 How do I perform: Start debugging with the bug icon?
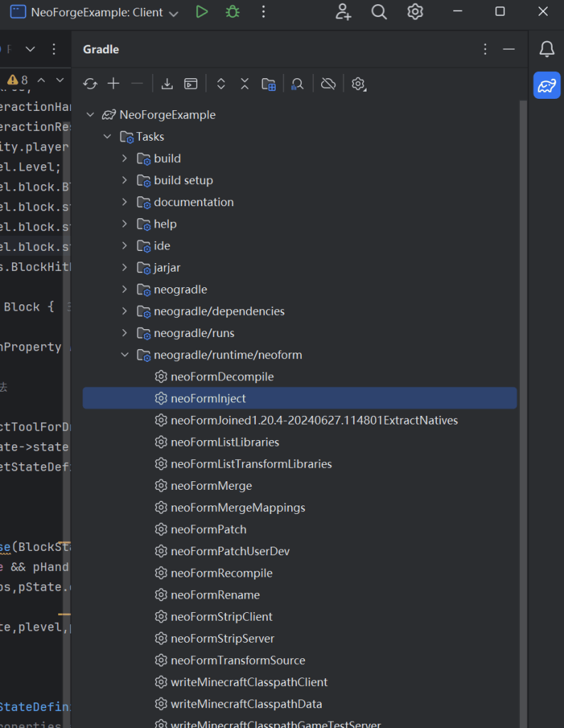point(232,12)
